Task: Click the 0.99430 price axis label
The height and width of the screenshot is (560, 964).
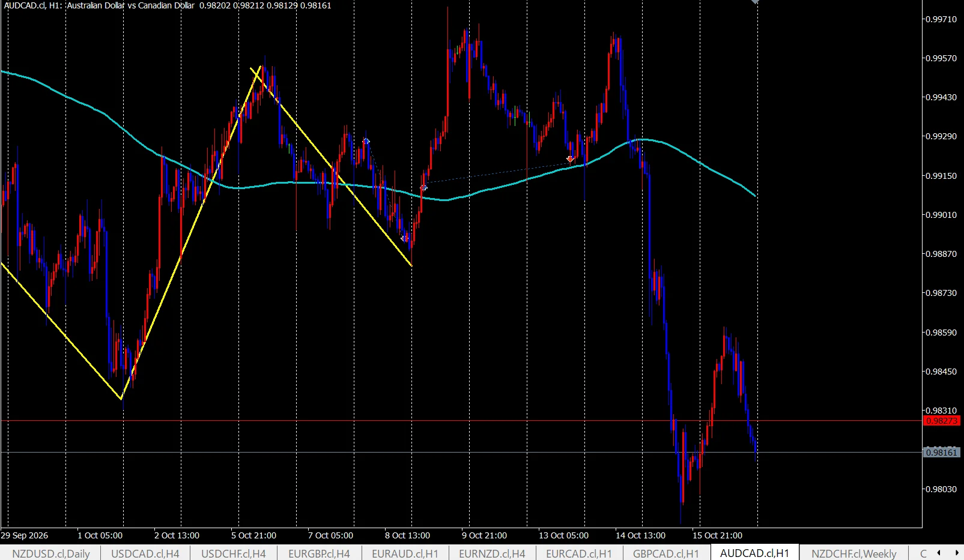Action: tap(941, 97)
